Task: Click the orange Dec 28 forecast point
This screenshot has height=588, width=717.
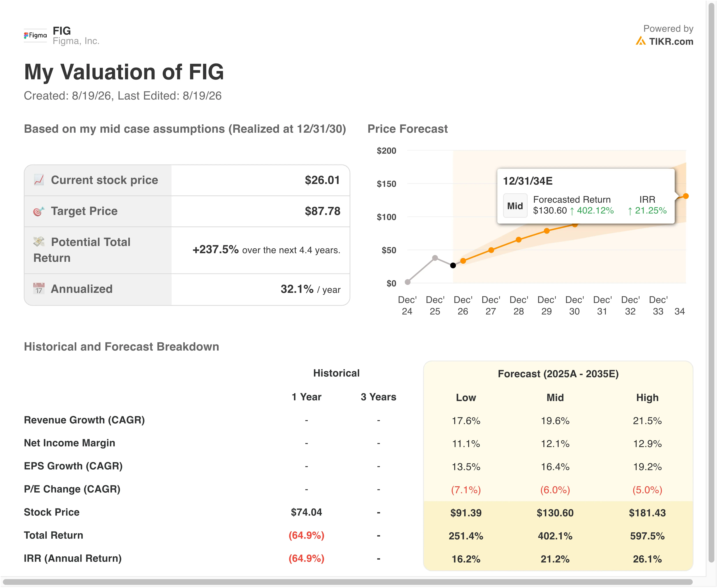Action: [519, 240]
